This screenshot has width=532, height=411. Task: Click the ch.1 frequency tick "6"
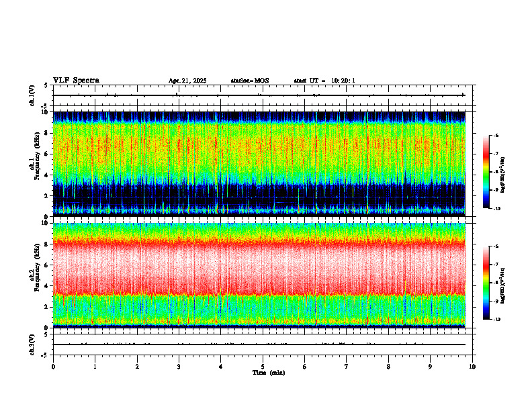click(47, 154)
